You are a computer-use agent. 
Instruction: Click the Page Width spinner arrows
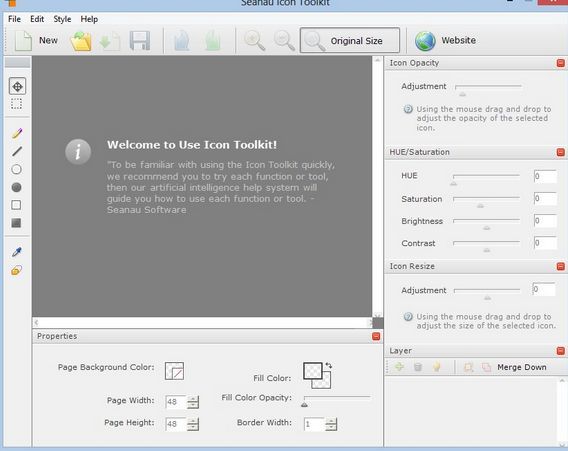pos(193,402)
